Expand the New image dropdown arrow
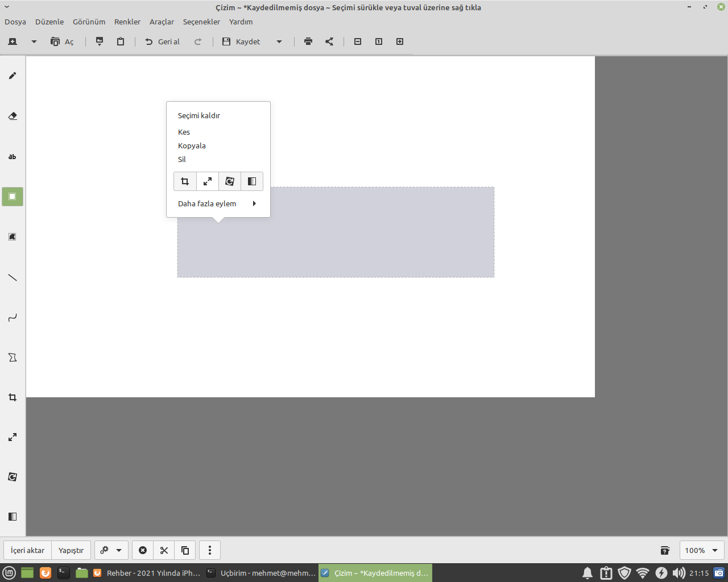Screen dimensions: 728x582 click(34, 41)
